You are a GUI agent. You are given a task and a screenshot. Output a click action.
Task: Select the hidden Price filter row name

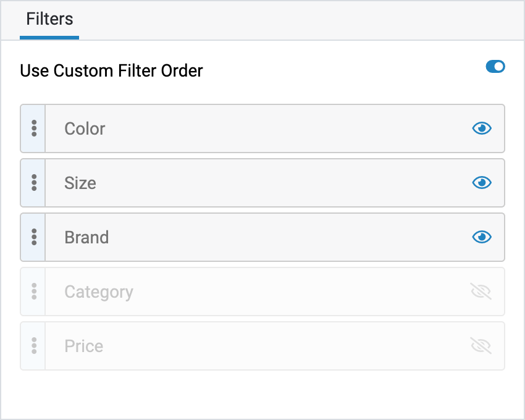point(84,346)
